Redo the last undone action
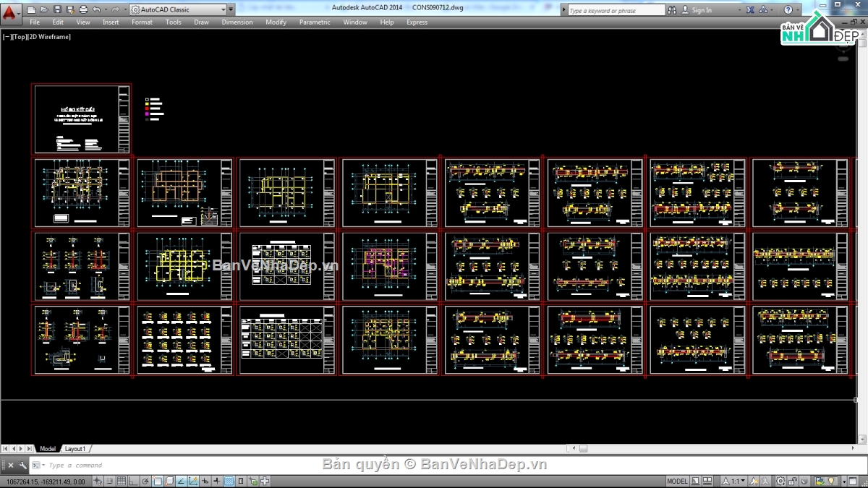 coord(116,9)
